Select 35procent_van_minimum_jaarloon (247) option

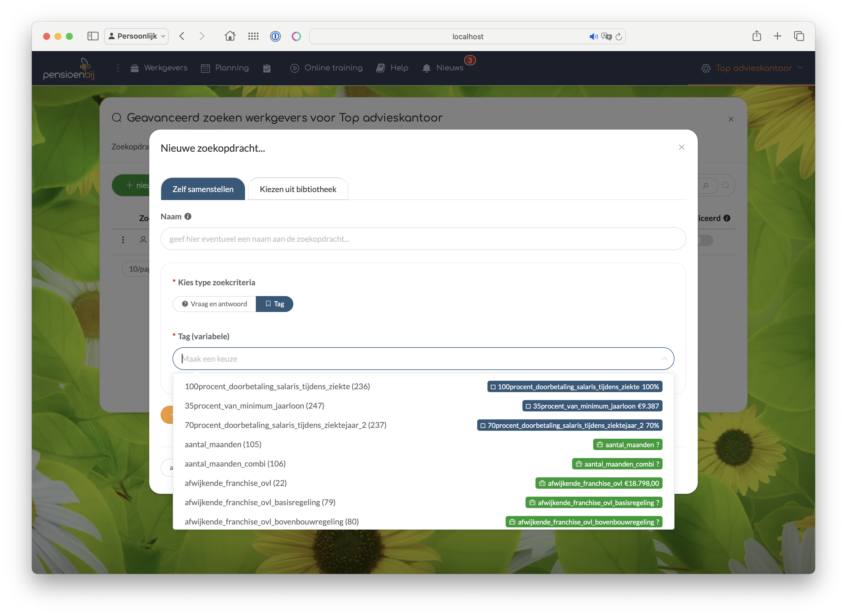[x=423, y=406]
